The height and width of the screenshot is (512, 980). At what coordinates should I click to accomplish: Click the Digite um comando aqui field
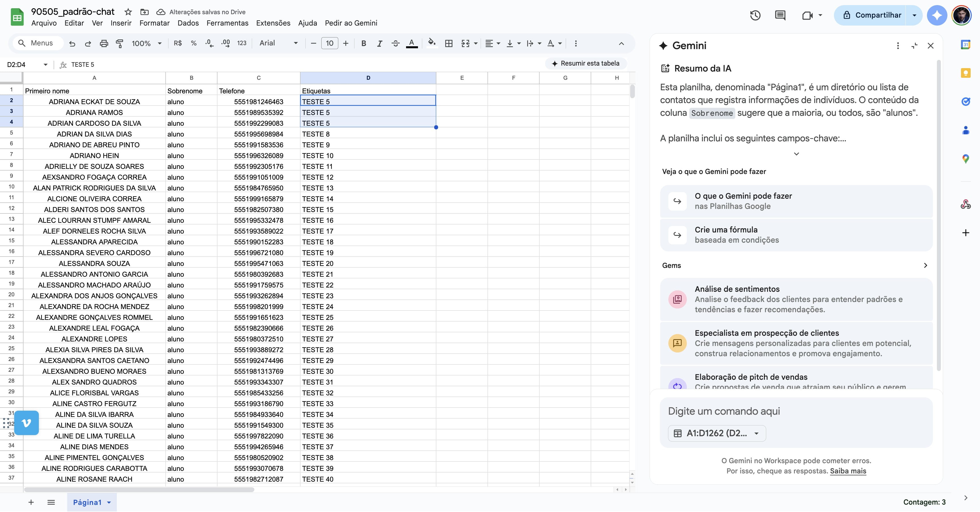[x=796, y=411]
